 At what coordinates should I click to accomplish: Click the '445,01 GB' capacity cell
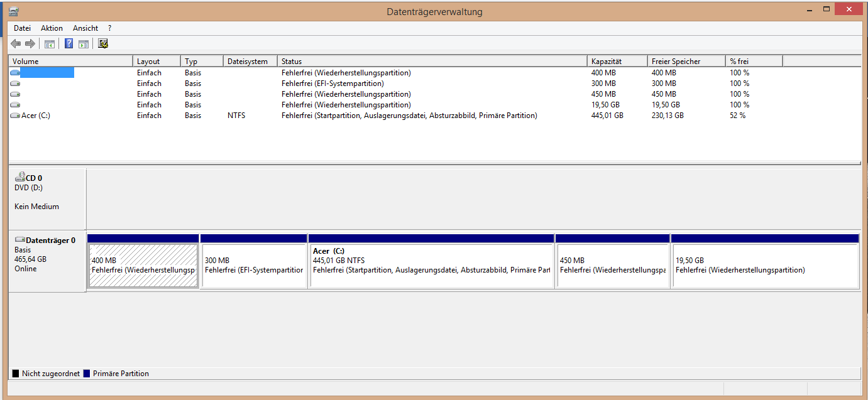point(607,116)
